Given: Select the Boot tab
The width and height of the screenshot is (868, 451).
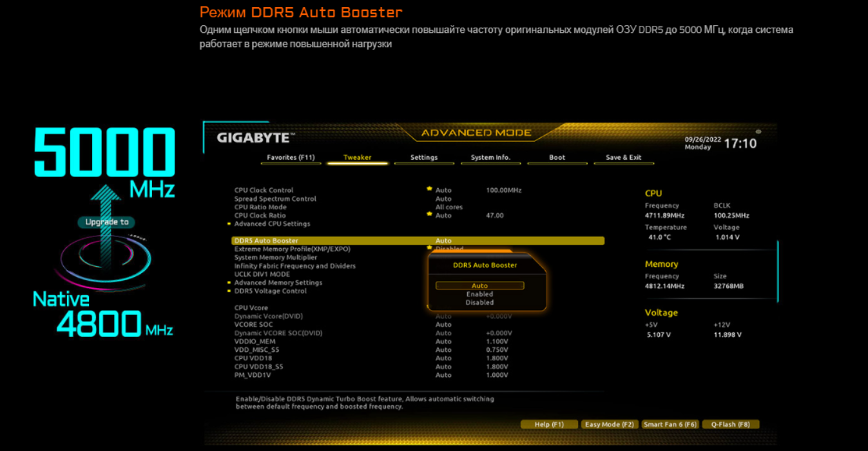Looking at the screenshot, I should click(x=557, y=157).
